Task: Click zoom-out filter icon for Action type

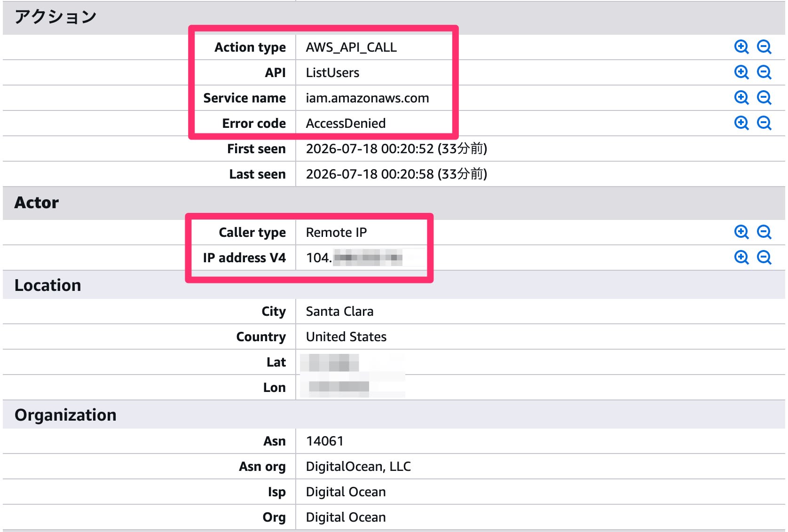Action: [x=764, y=47]
